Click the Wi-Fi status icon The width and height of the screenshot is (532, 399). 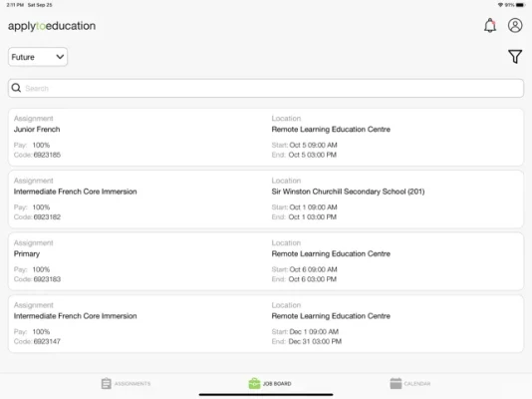500,5
